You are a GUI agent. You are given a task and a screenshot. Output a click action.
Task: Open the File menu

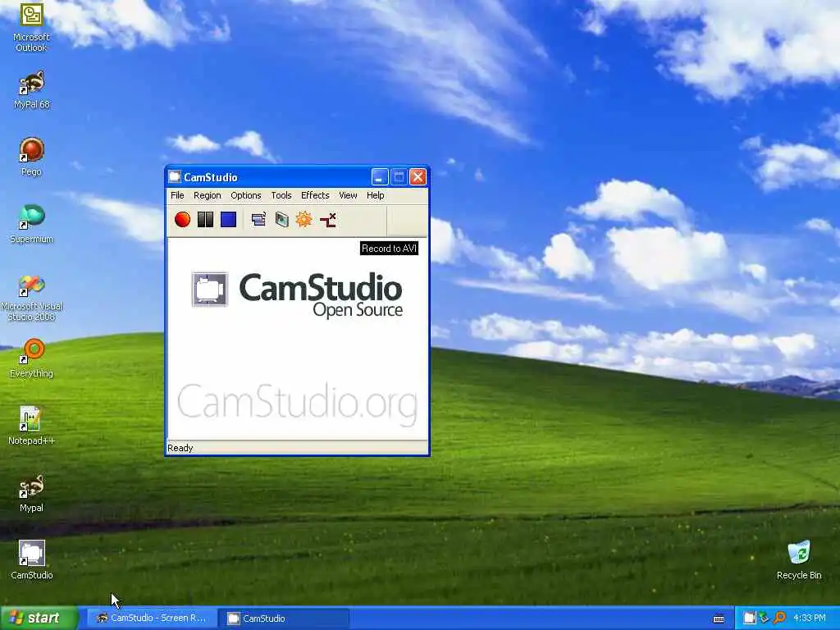point(177,195)
